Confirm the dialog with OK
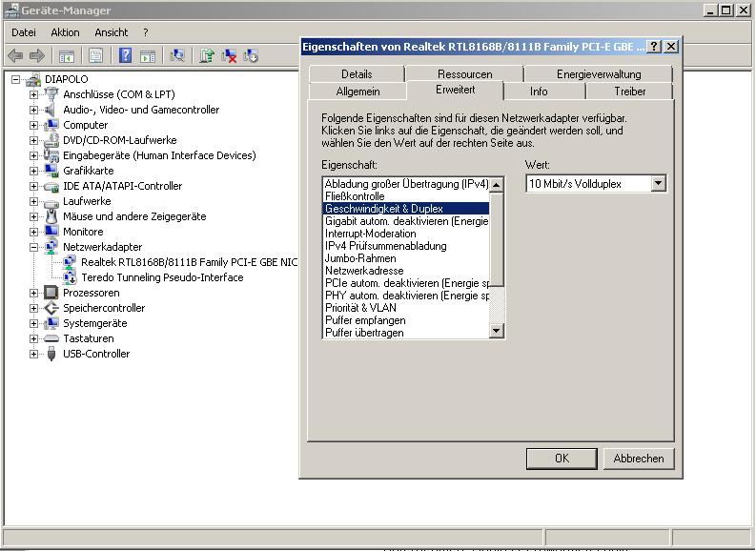Viewport: 756px width, 551px height. 562,459
